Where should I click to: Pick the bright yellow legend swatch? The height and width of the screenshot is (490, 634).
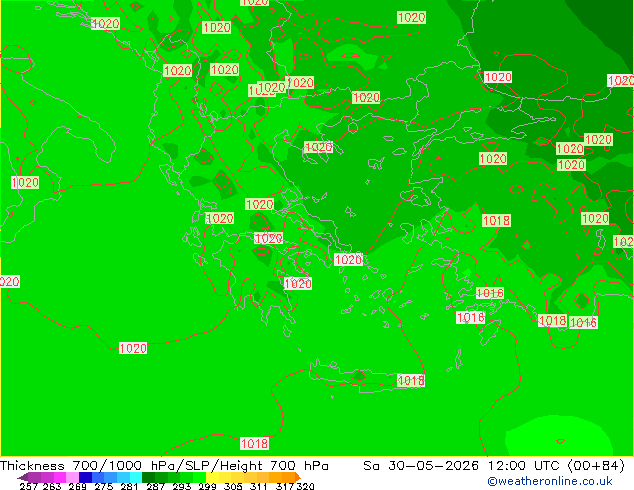[x=212, y=477]
